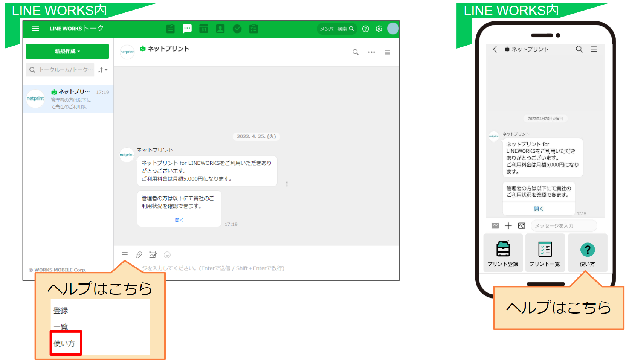Viewport: 629px width, 364px height.
Task: Tap the keyboard icon on the phone composer
Action: (x=495, y=226)
